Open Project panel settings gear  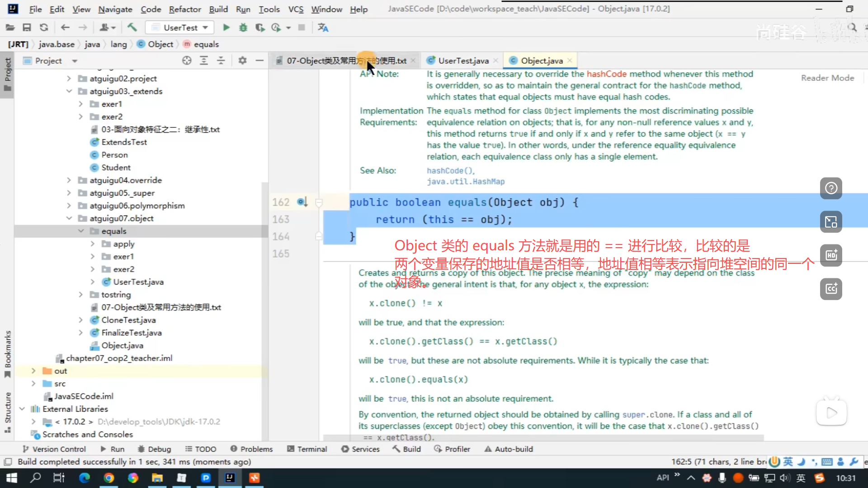242,61
